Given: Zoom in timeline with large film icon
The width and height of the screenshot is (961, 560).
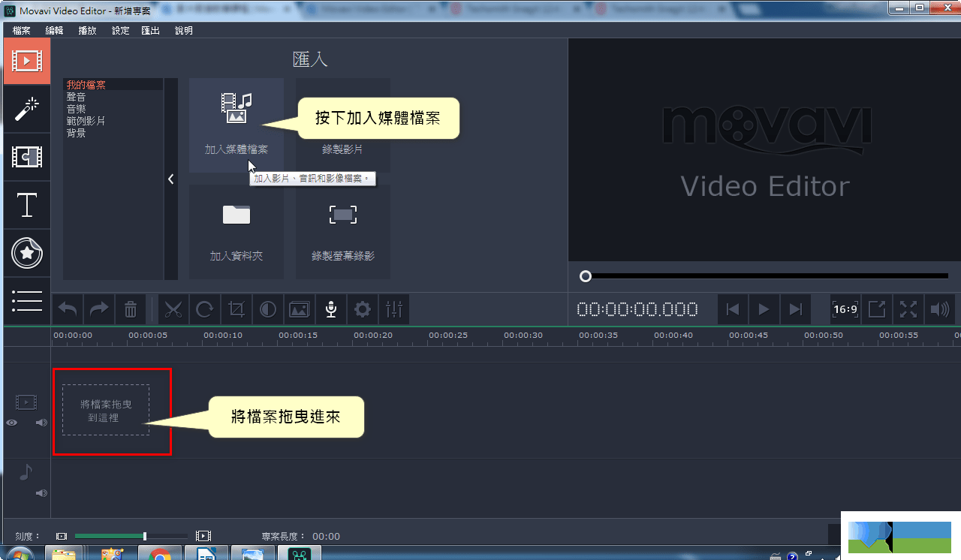Looking at the screenshot, I should (x=203, y=536).
